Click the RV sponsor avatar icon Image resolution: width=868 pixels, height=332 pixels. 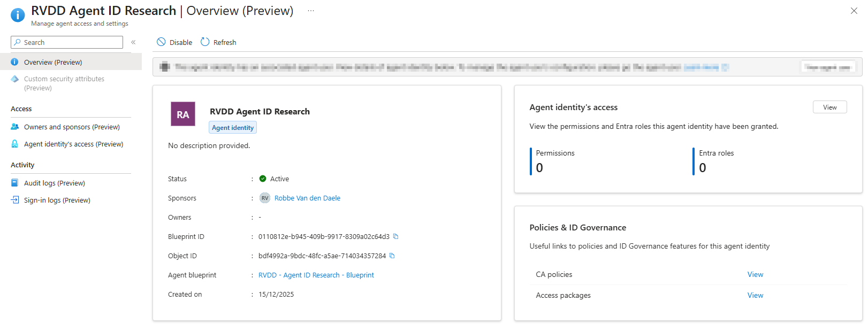[x=265, y=198]
